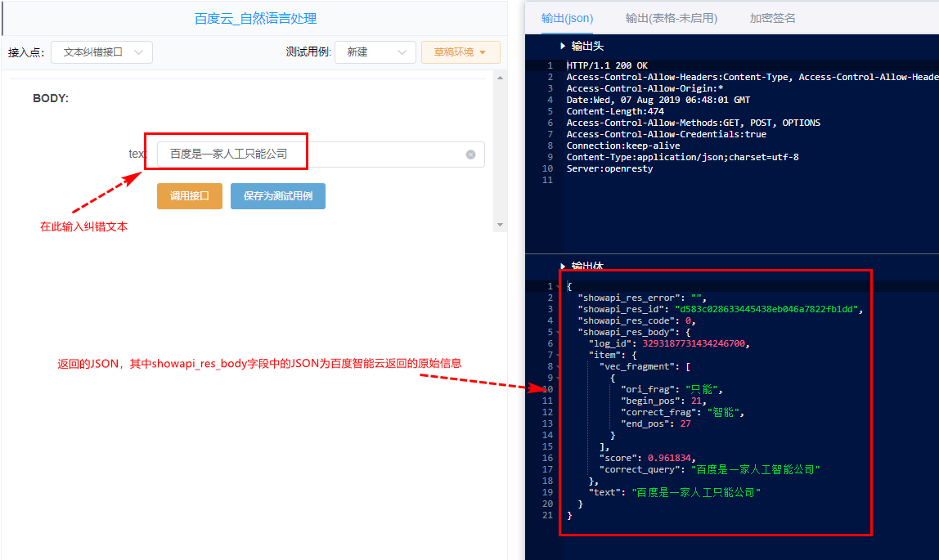The width and height of the screenshot is (939, 560).
Task: Click the Access-Control-Allow-Origin header line
Action: pyautogui.click(x=645, y=88)
